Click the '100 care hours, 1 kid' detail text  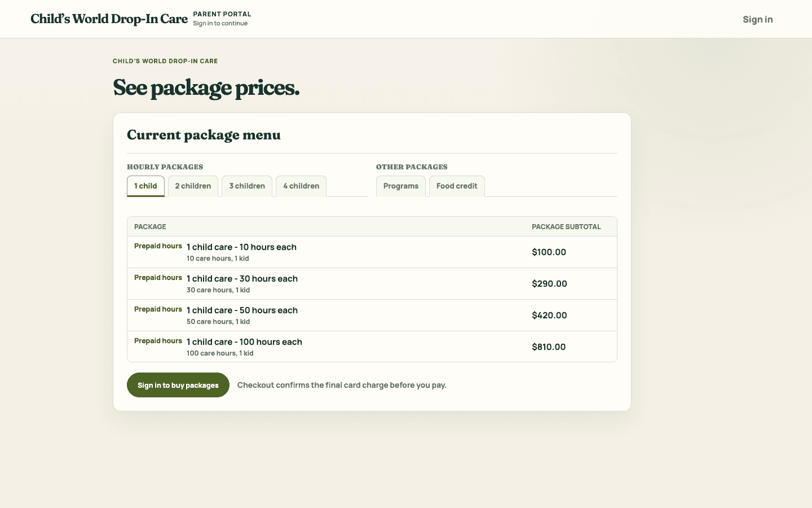point(220,353)
